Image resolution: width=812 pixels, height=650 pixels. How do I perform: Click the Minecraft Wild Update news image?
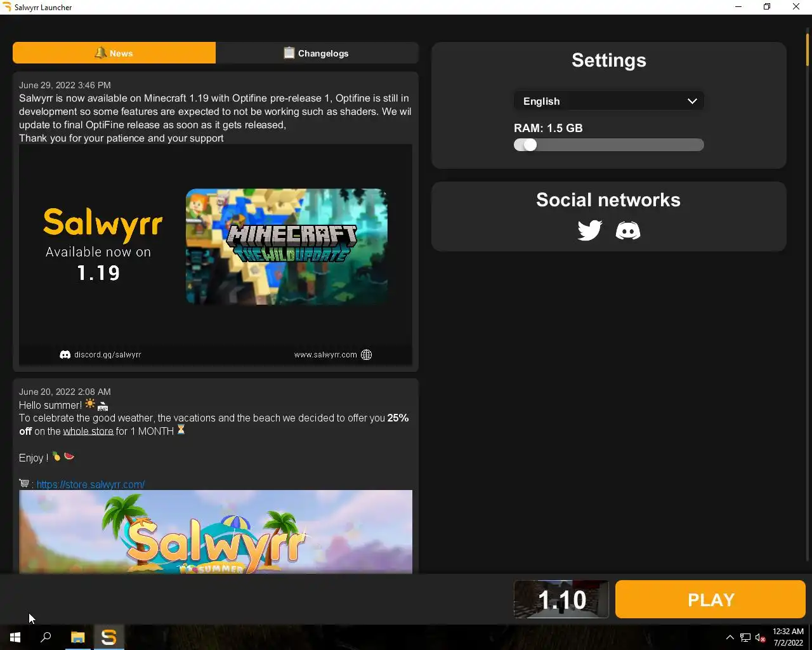pos(216,255)
